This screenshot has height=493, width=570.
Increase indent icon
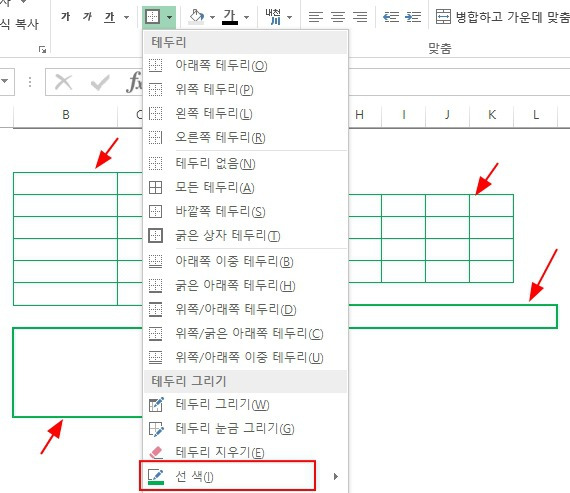(x=413, y=17)
